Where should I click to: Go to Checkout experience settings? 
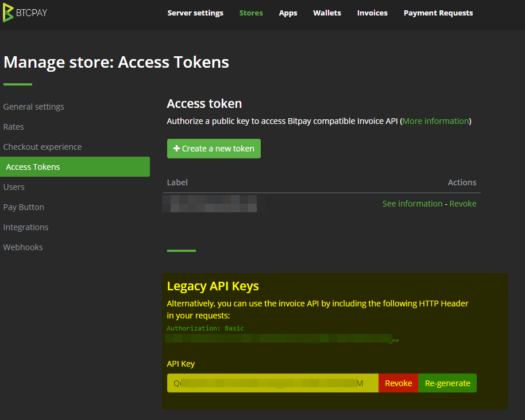[x=42, y=147]
